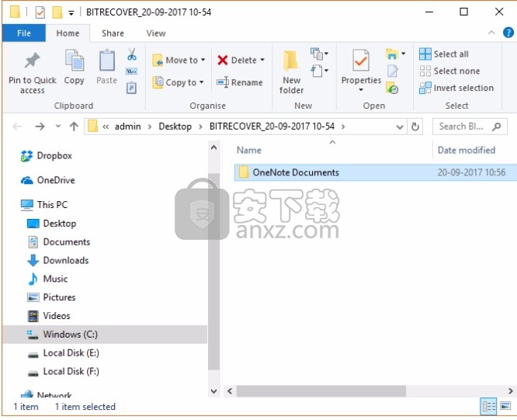Viewport: 517px width, 420px height.
Task: Open the File tab
Action: click(24, 33)
